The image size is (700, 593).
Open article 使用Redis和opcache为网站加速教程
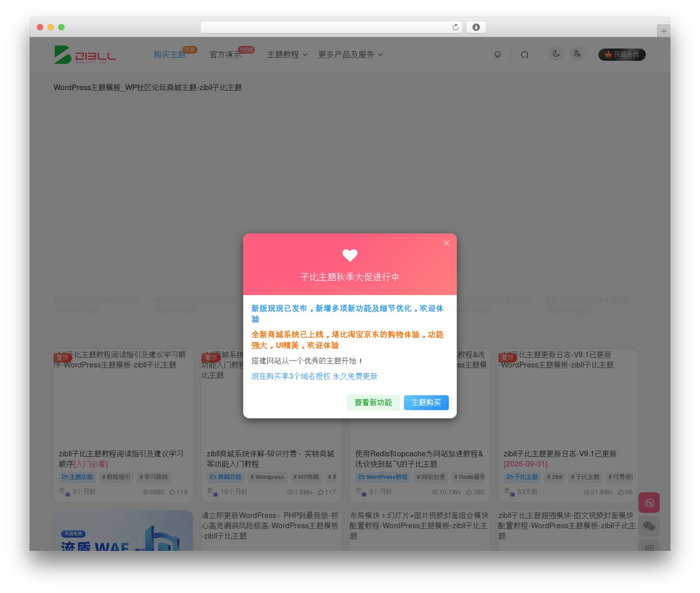[419, 459]
